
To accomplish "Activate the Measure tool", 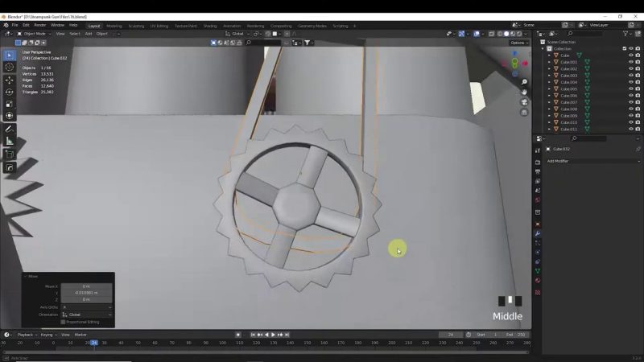I will point(10,141).
